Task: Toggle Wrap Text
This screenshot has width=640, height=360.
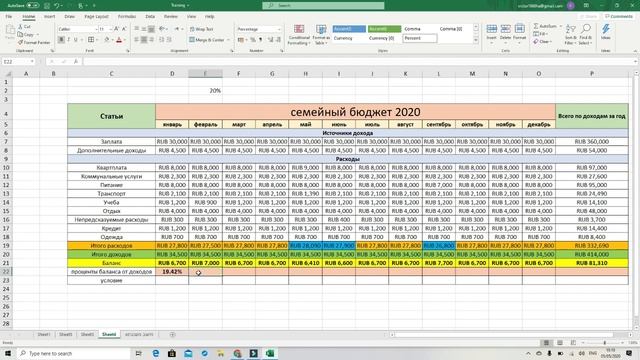Action: tap(202, 29)
